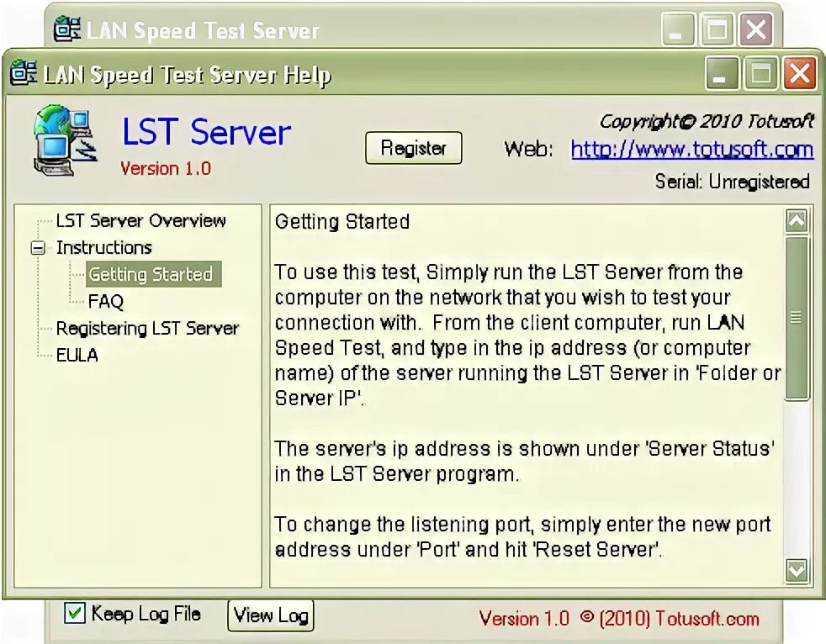This screenshot has height=644, width=826.
Task: Maximize the LAN Speed Test Server Help window
Action: [760, 72]
